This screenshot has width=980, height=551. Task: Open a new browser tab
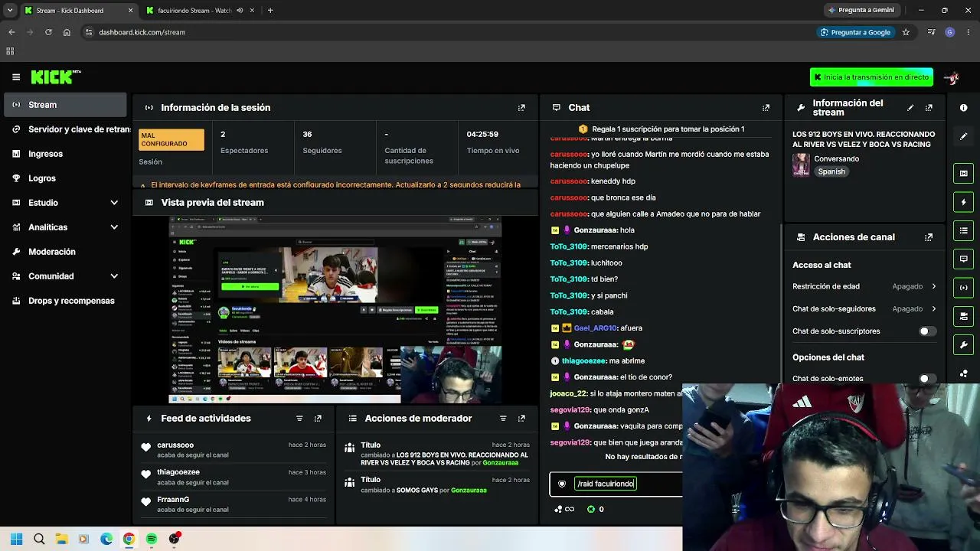click(270, 11)
